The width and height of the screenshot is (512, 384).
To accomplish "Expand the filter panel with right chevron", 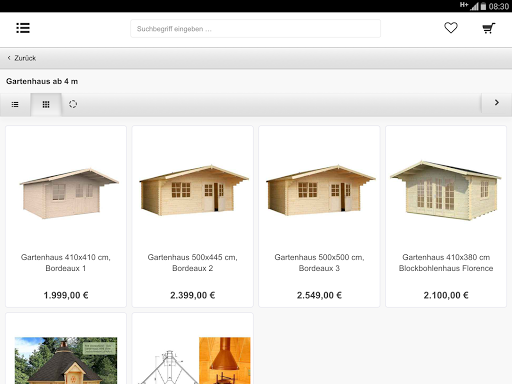I will [x=497, y=103].
